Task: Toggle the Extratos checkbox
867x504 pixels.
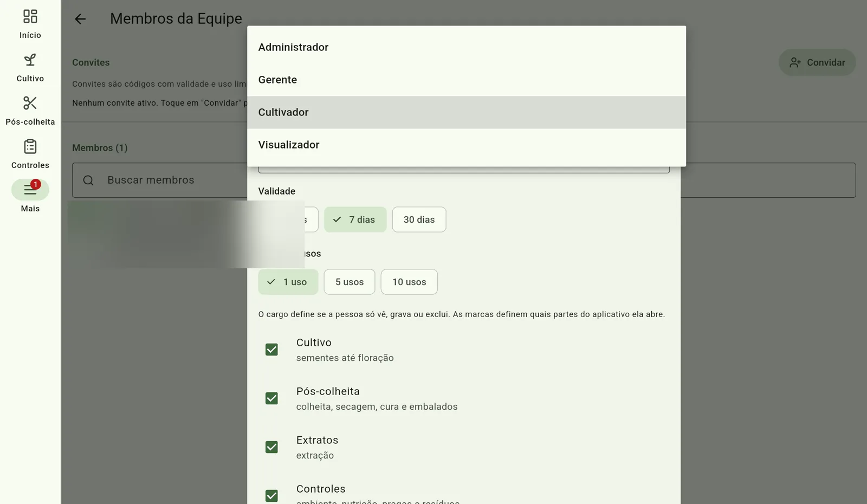Action: pyautogui.click(x=271, y=447)
